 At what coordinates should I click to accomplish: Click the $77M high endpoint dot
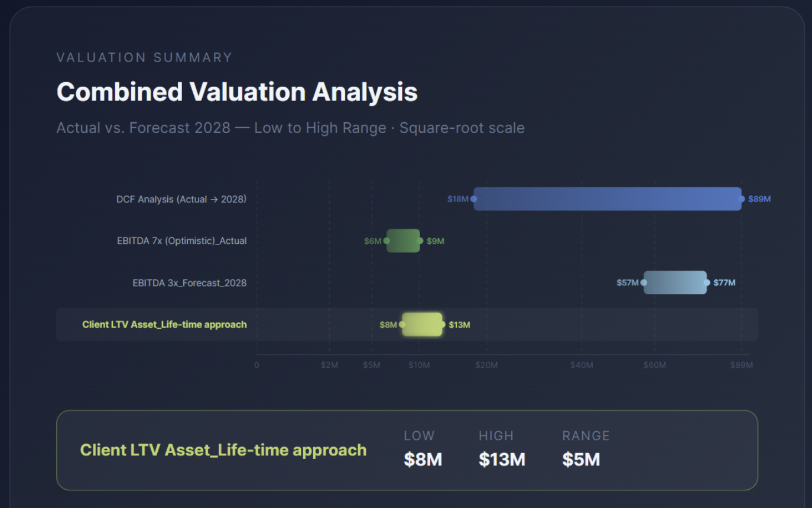(x=707, y=283)
